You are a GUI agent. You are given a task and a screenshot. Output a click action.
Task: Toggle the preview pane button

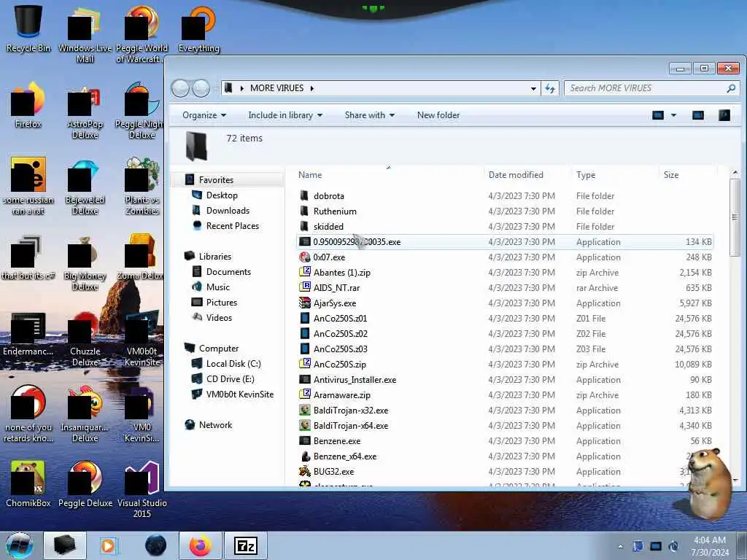pyautogui.click(x=698, y=115)
